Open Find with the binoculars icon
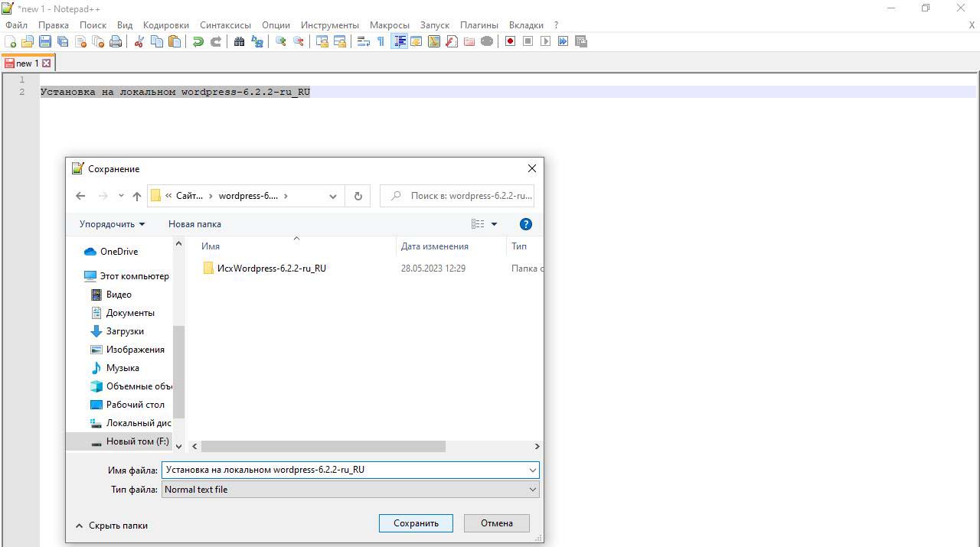The image size is (980, 547). tap(239, 41)
